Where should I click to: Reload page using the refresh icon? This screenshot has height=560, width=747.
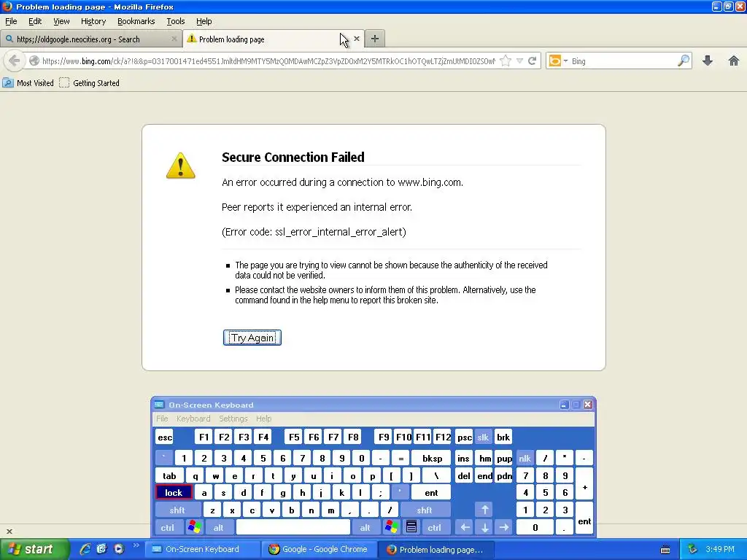[x=532, y=61]
